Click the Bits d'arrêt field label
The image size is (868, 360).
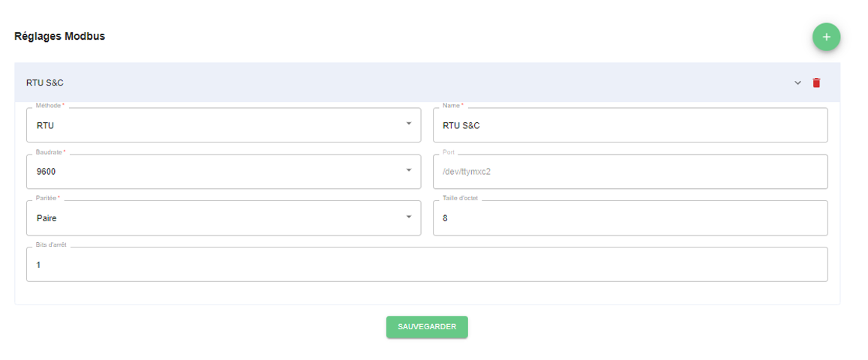click(51, 245)
